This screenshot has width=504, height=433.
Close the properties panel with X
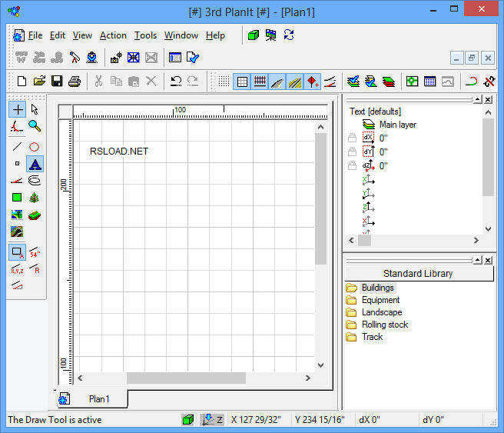point(488,99)
